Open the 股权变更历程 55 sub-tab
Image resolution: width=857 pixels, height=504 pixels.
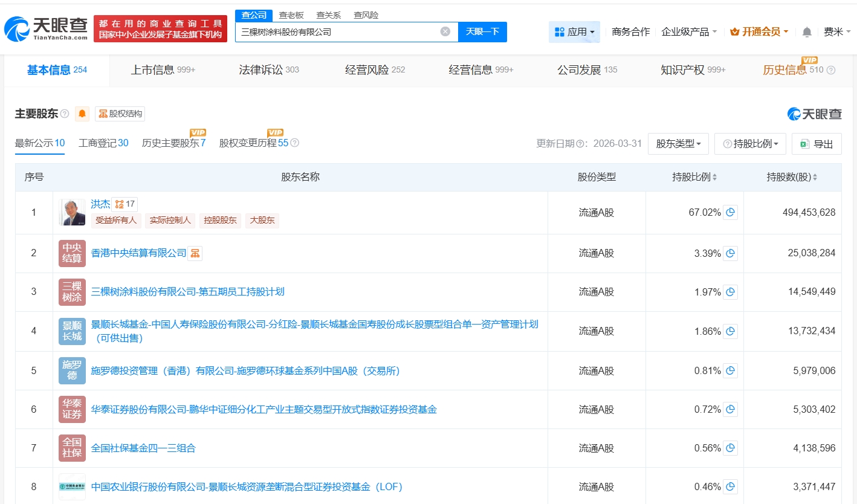pyautogui.click(x=254, y=143)
